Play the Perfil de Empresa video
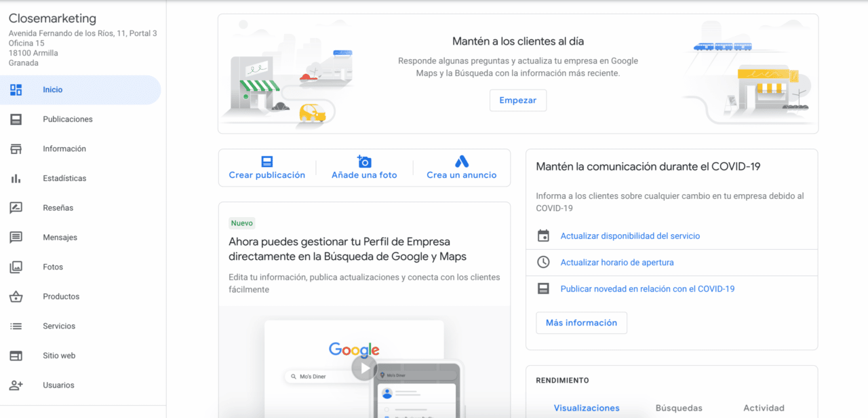The image size is (868, 418). point(364,368)
